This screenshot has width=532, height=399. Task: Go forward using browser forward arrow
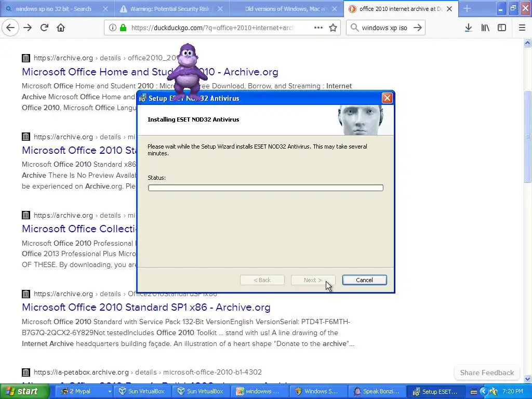pos(28,28)
